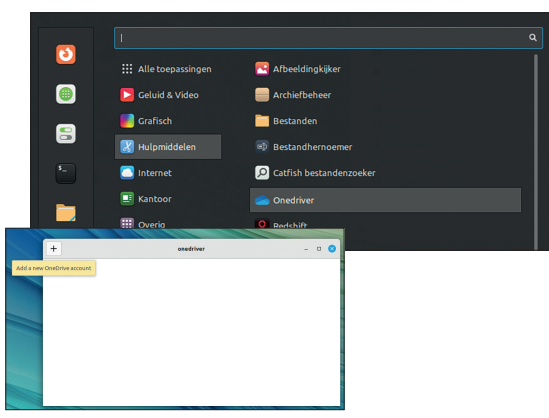
Task: Open system settings toggle icon in sidebar
Action: pos(66,134)
